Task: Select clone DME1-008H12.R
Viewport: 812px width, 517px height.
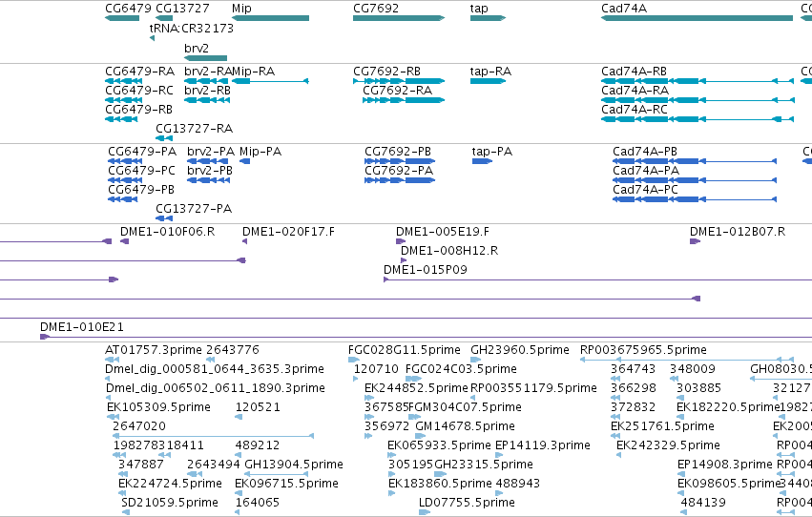Action: (404, 260)
